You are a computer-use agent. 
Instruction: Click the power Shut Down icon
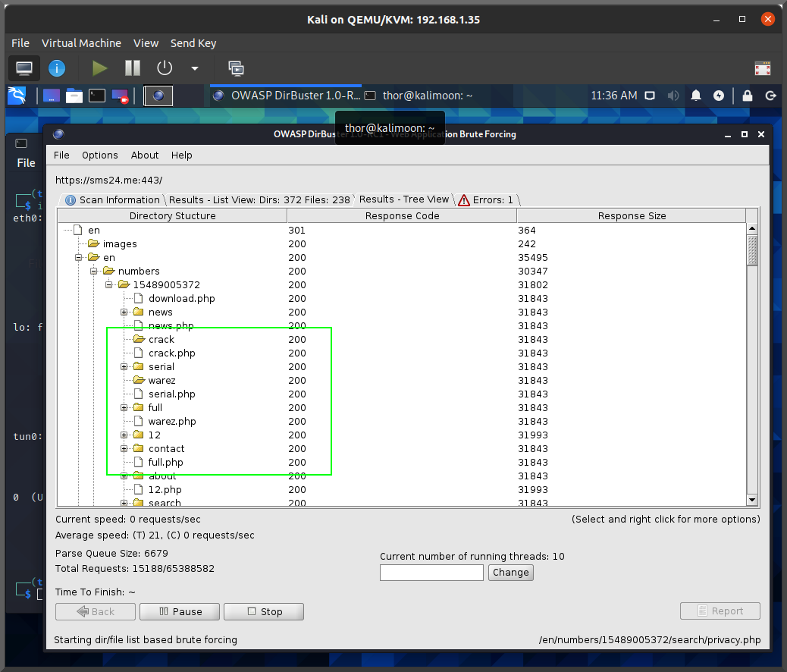165,68
